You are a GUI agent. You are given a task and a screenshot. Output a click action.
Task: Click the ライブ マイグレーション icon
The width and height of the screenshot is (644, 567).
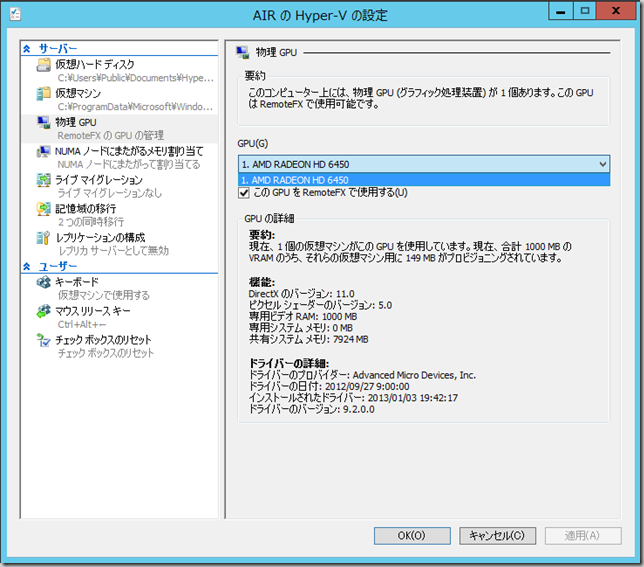[44, 180]
